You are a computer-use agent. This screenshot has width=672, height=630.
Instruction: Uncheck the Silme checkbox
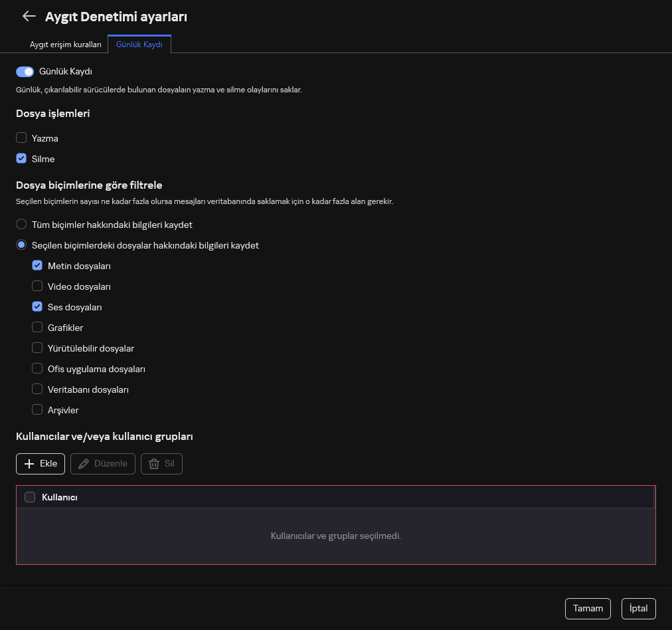point(21,159)
